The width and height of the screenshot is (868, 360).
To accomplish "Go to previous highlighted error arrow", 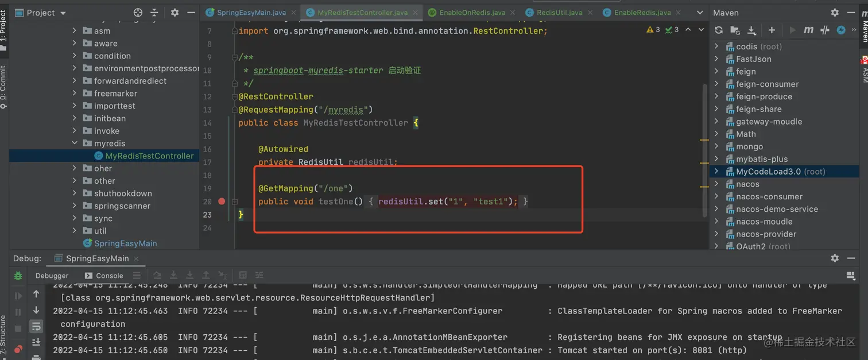I will [688, 30].
